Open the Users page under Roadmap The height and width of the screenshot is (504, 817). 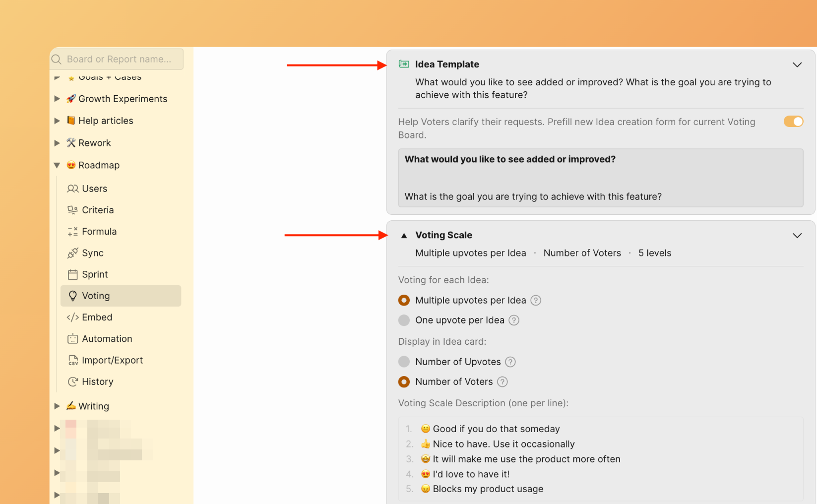click(x=94, y=189)
